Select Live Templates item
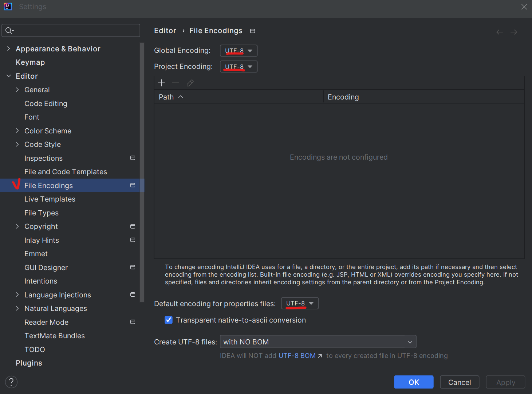Screen dimensions: 532x394 (50, 199)
